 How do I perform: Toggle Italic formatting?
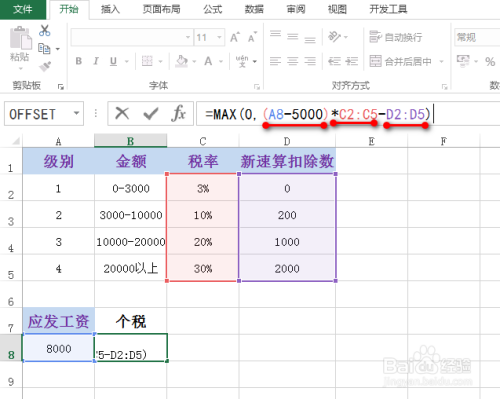[96, 61]
